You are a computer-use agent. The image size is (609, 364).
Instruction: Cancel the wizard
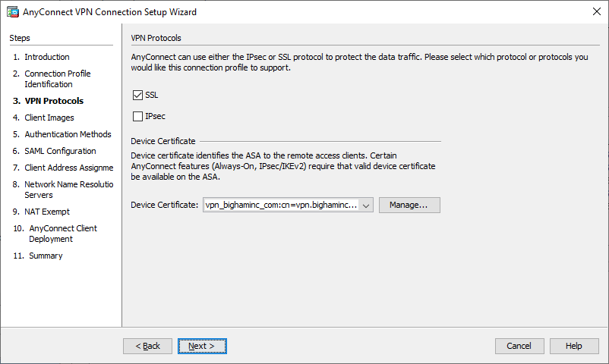(519, 346)
